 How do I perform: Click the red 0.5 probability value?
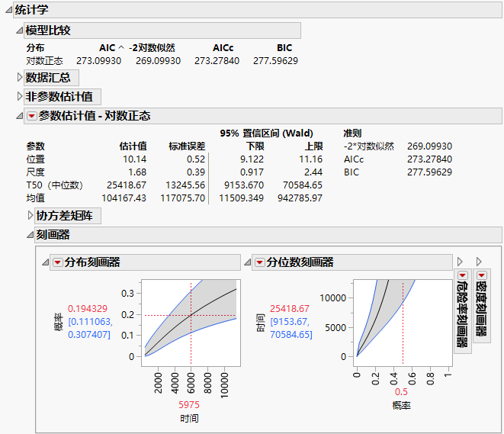(x=401, y=391)
